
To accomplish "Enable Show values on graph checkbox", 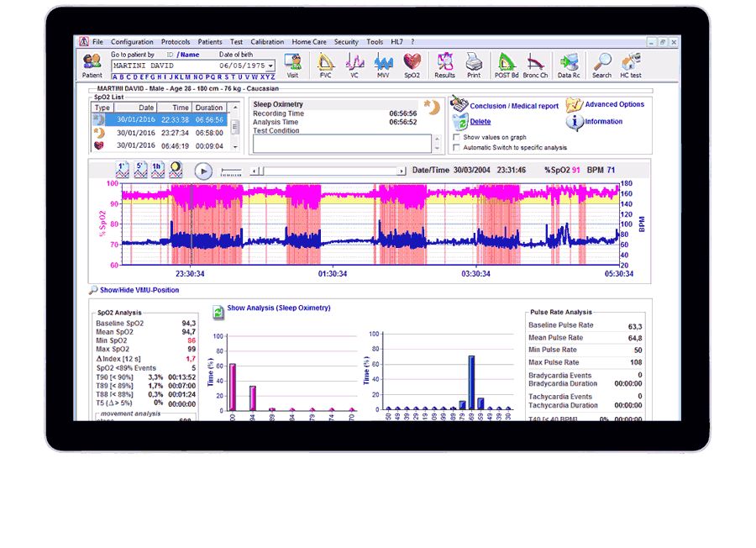I will pos(456,137).
